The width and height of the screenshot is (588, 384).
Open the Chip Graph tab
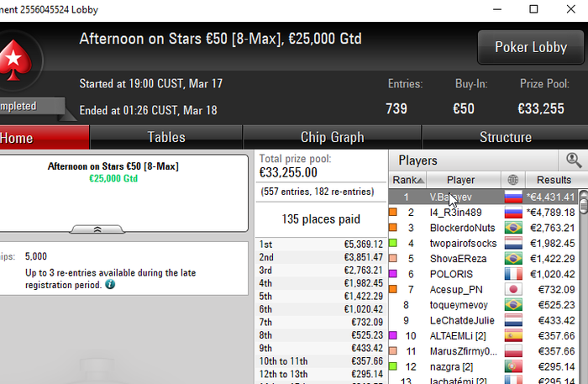pos(333,137)
